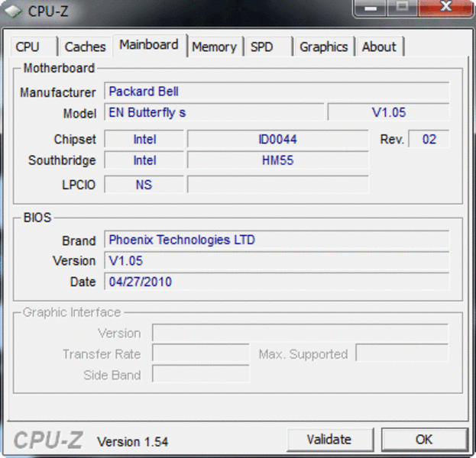Open the SPD tab
The image size is (476, 458).
point(268,47)
